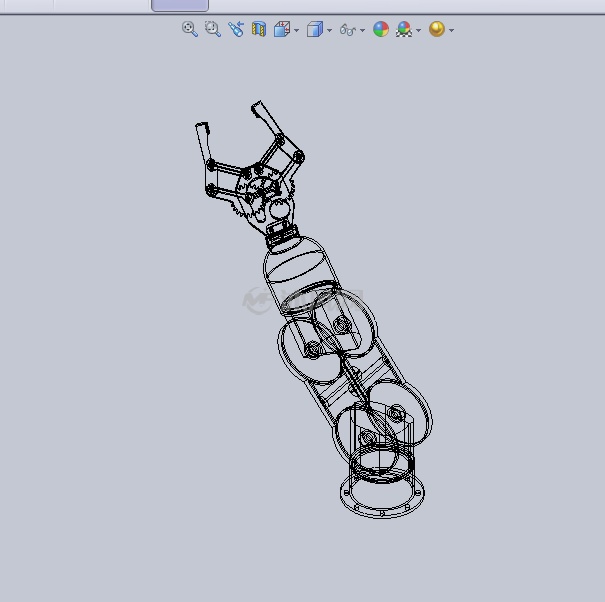This screenshot has height=602, width=605.
Task: Expand the View Settings dropdown arrow
Action: click(451, 30)
